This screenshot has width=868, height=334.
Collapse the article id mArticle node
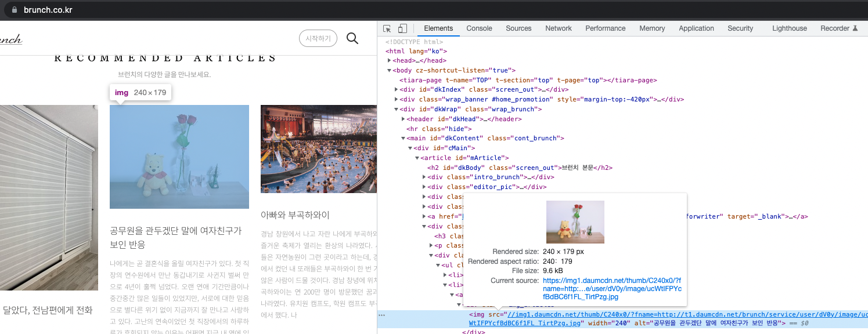click(x=416, y=158)
